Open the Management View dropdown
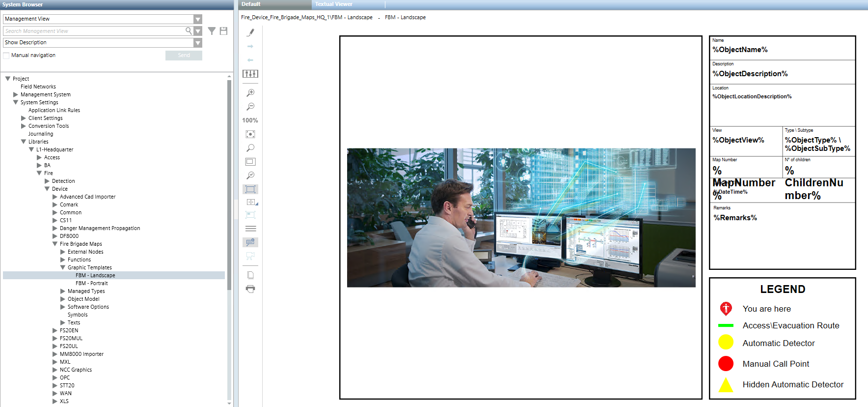Viewport: 868px width, 407px height. click(197, 19)
